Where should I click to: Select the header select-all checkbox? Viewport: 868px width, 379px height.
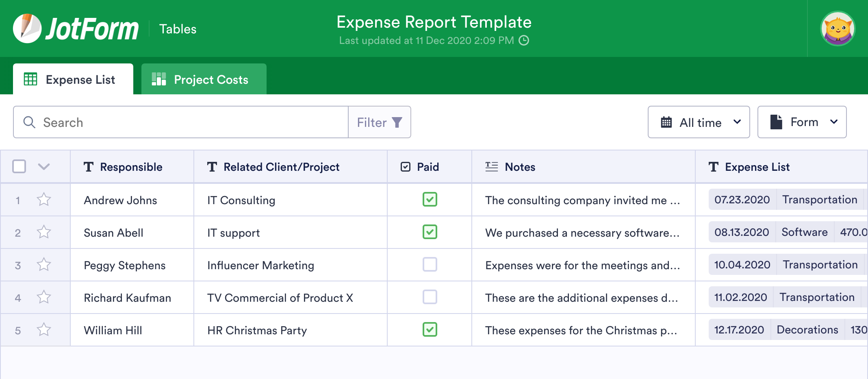(19, 166)
